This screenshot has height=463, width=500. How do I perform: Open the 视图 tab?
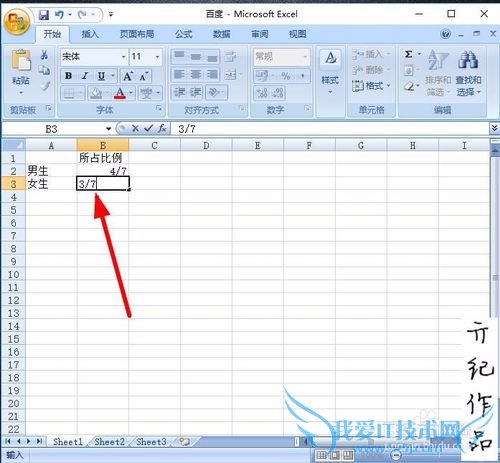click(x=298, y=34)
